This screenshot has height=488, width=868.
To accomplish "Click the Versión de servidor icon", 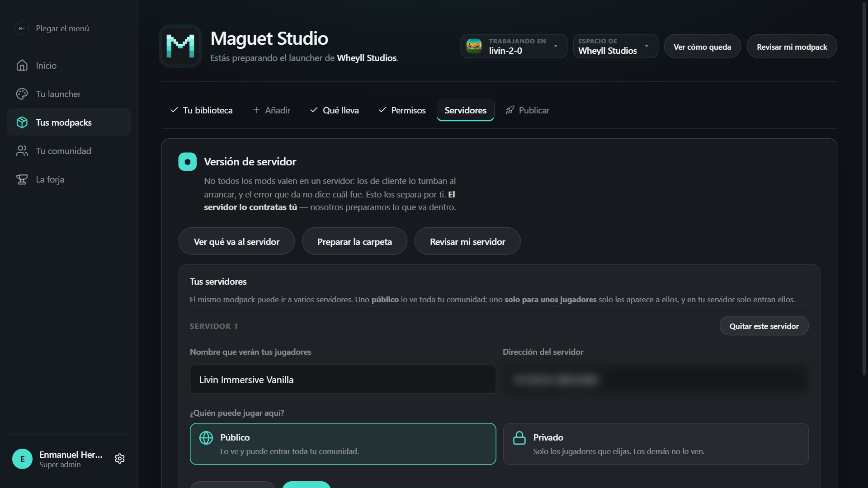I will [x=187, y=162].
